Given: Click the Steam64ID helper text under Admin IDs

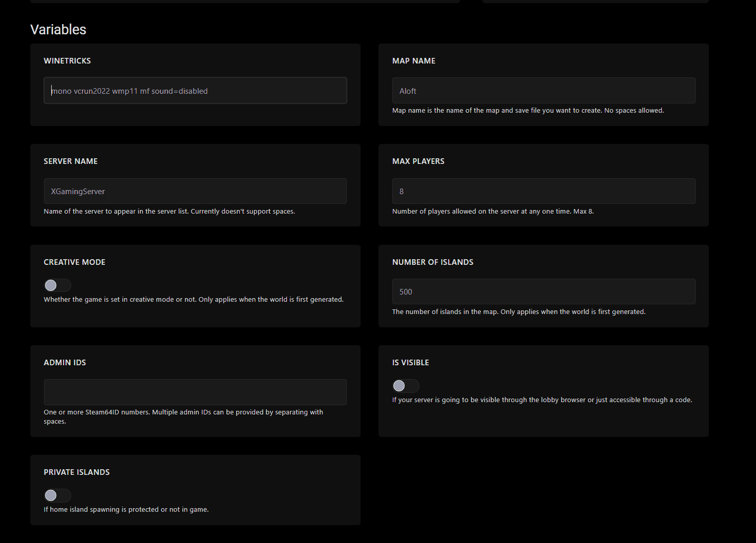Looking at the screenshot, I should (183, 416).
